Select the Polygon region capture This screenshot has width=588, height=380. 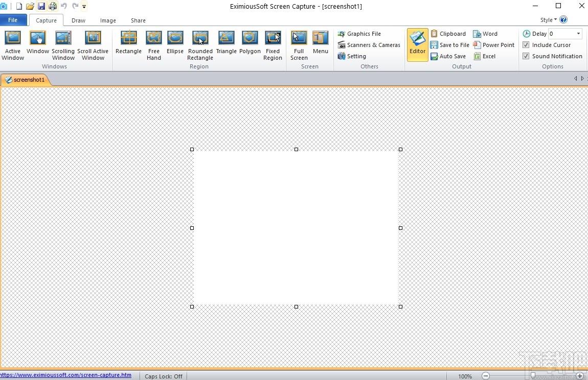pos(250,42)
